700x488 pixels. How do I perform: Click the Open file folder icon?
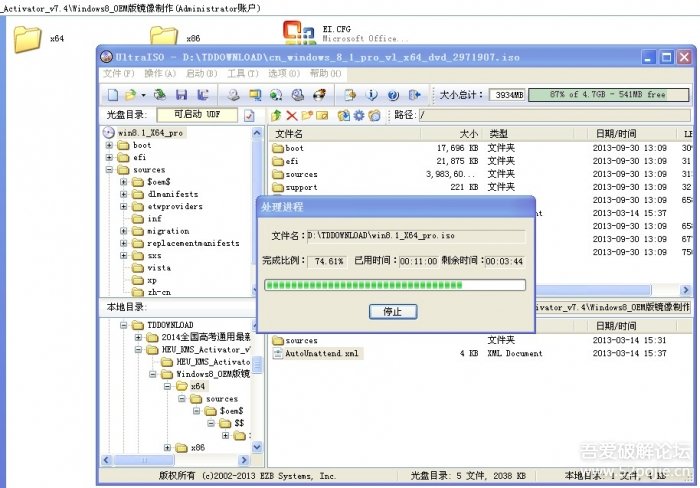click(130, 95)
